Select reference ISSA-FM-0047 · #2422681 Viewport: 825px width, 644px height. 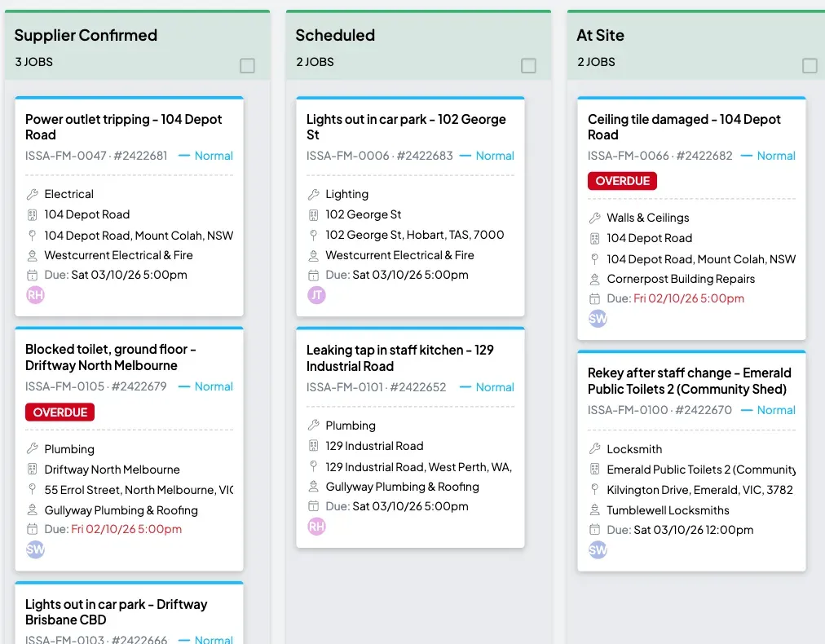pyautogui.click(x=96, y=156)
